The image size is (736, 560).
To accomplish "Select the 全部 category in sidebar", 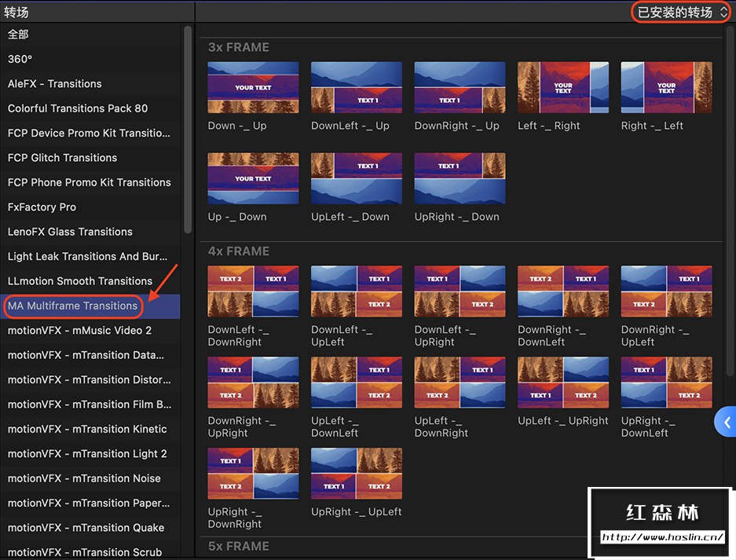I will point(18,35).
